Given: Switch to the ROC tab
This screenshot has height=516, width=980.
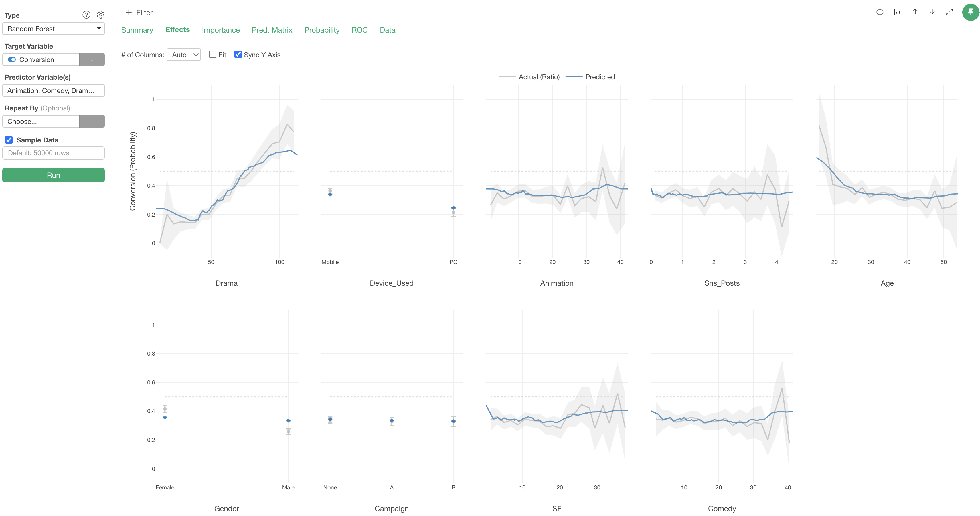Looking at the screenshot, I should [359, 30].
